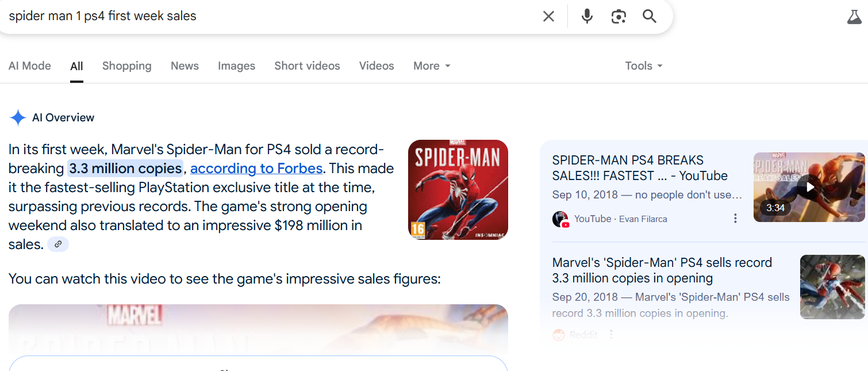Viewport: 868px width, 371px height.
Task: Open the Videos tab
Action: 377,66
